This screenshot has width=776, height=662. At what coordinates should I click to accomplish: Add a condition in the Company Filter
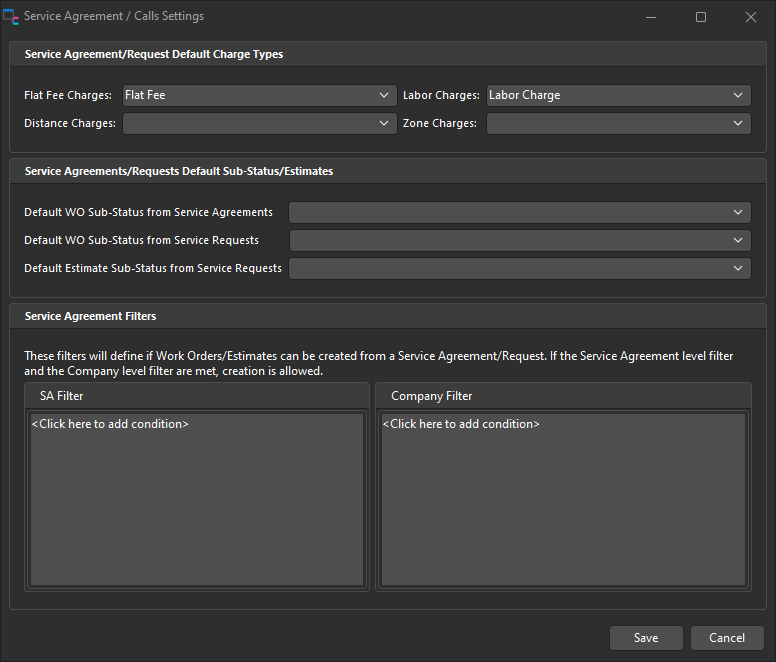(461, 424)
